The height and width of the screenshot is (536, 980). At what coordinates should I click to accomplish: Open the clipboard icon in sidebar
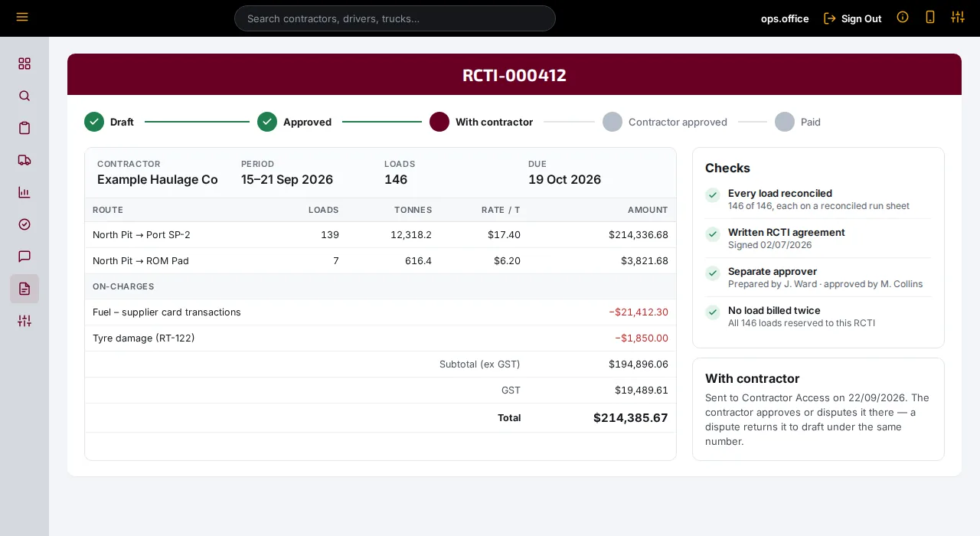tap(24, 128)
